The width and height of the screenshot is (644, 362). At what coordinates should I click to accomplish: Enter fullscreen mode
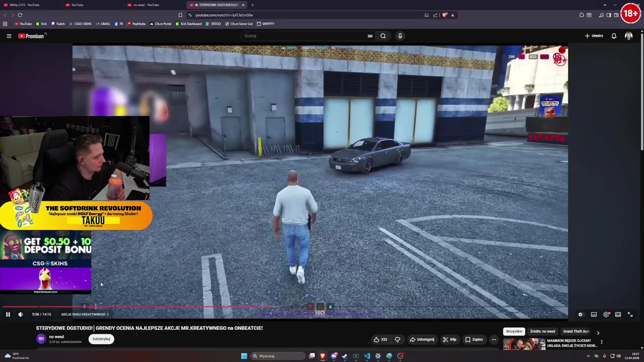(x=630, y=314)
